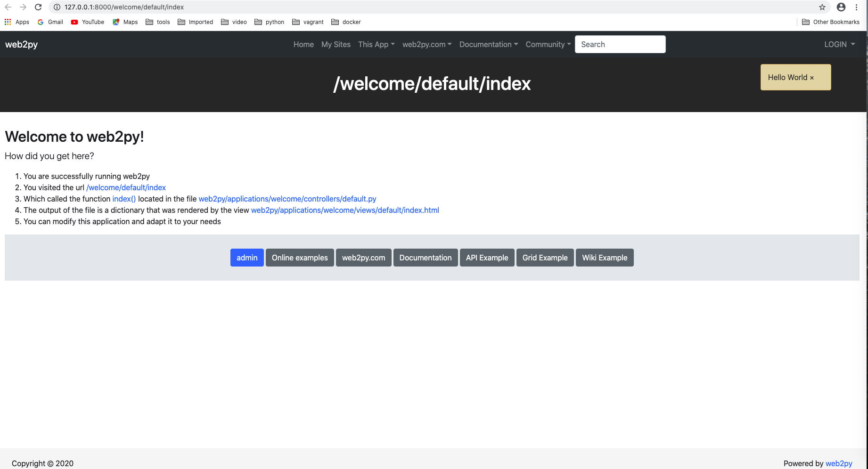This screenshot has width=868, height=469.
Task: Dismiss the Hello World flash message
Action: pyautogui.click(x=812, y=78)
